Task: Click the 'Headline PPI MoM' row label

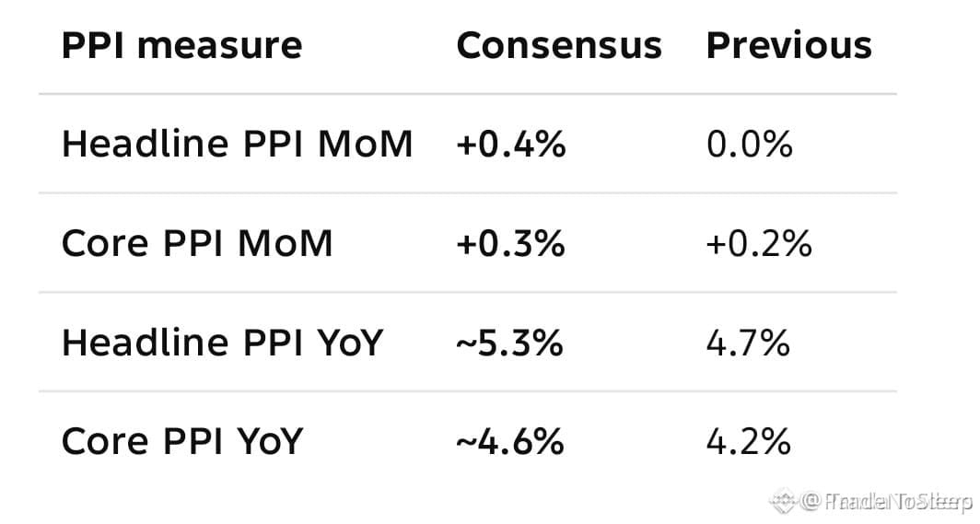Action: click(238, 145)
